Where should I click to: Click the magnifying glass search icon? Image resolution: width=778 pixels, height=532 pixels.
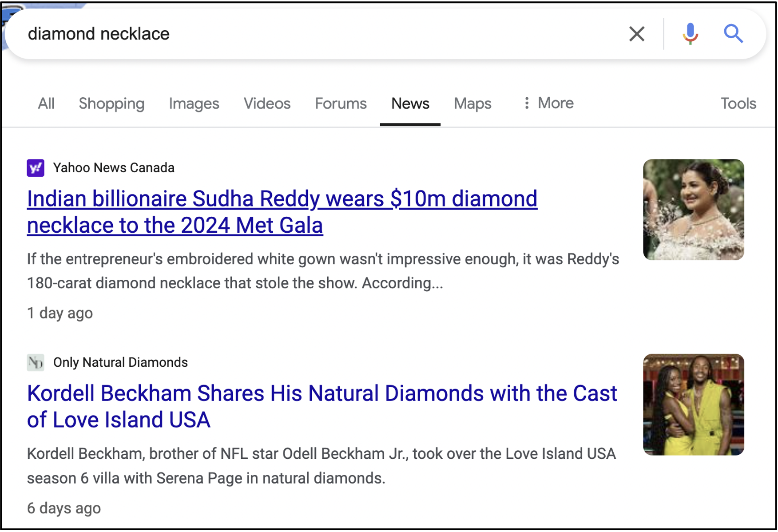click(733, 34)
